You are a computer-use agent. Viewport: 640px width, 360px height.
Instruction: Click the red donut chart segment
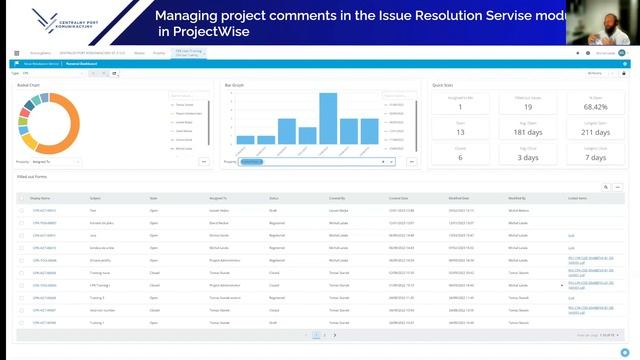[24, 112]
